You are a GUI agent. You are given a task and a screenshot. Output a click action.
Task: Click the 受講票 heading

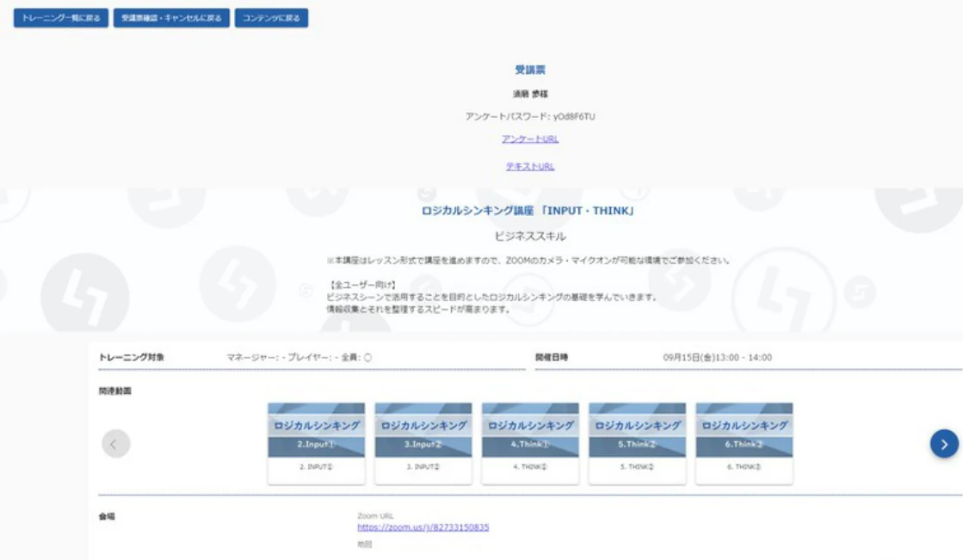click(530, 70)
